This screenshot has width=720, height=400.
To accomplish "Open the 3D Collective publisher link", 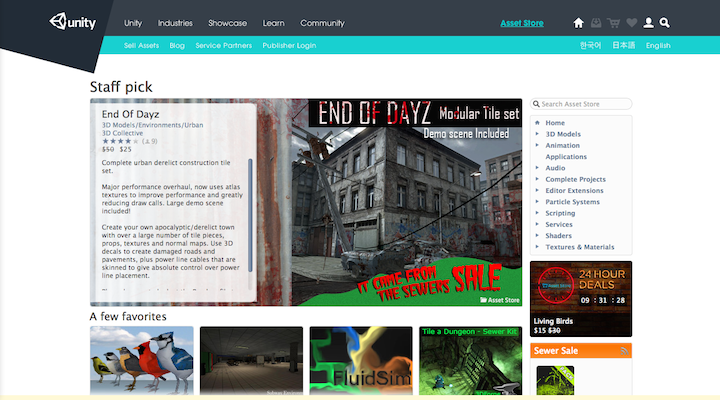I will point(122,133).
